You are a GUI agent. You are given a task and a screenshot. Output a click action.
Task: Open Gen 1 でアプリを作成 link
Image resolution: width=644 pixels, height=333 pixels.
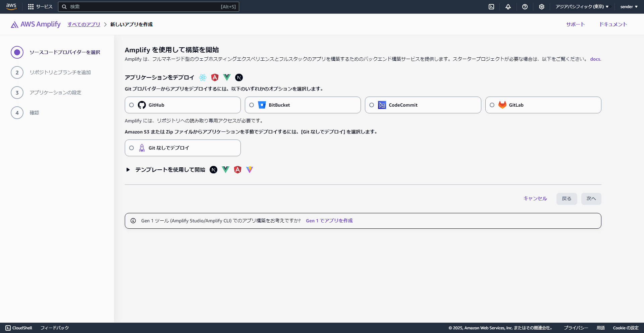pos(329,221)
